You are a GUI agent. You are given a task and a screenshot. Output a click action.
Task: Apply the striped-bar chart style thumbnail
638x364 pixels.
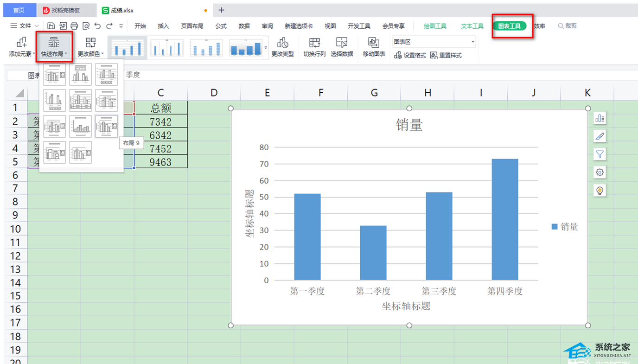(206, 48)
